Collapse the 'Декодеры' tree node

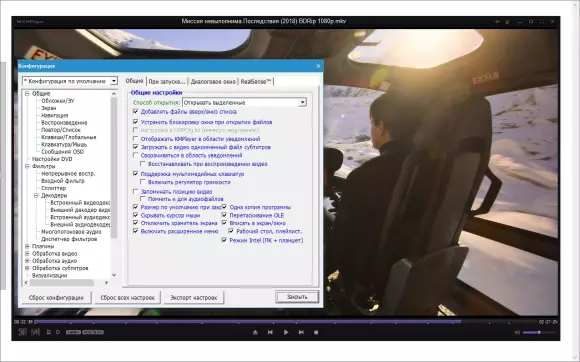click(37, 195)
